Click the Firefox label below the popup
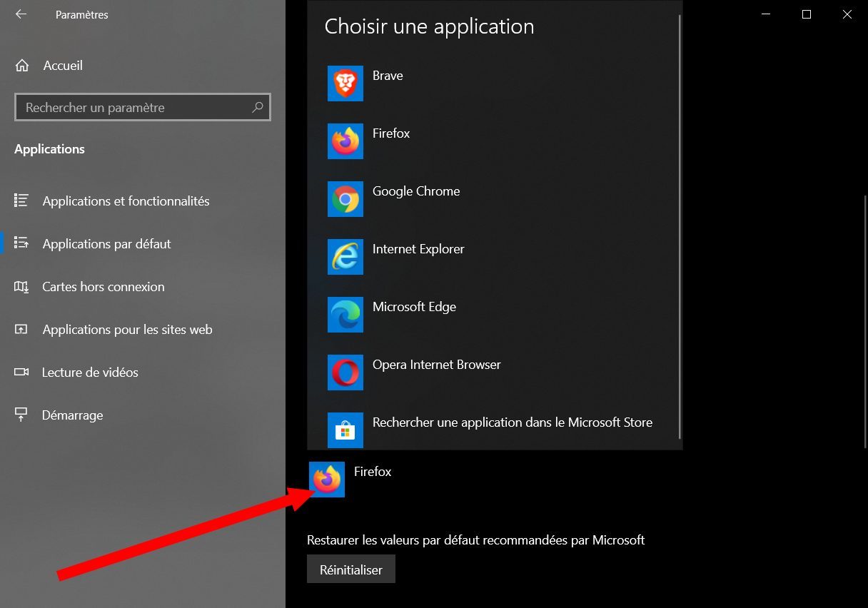The height and width of the screenshot is (608, 868). point(373,472)
